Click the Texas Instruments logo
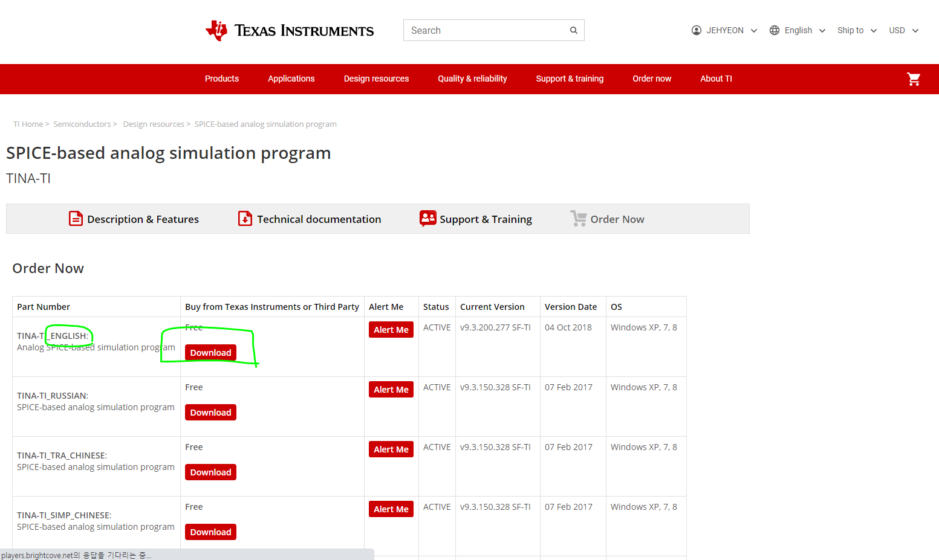This screenshot has height=560, width=939. click(x=290, y=30)
